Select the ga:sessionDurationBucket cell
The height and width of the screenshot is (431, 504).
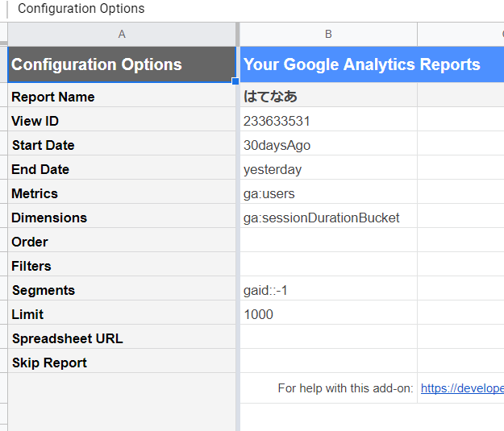(328, 216)
